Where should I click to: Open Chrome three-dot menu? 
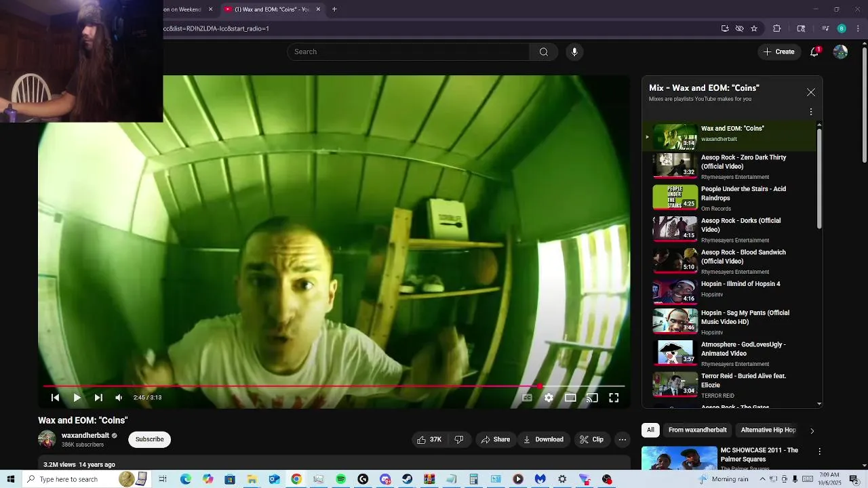859,28
